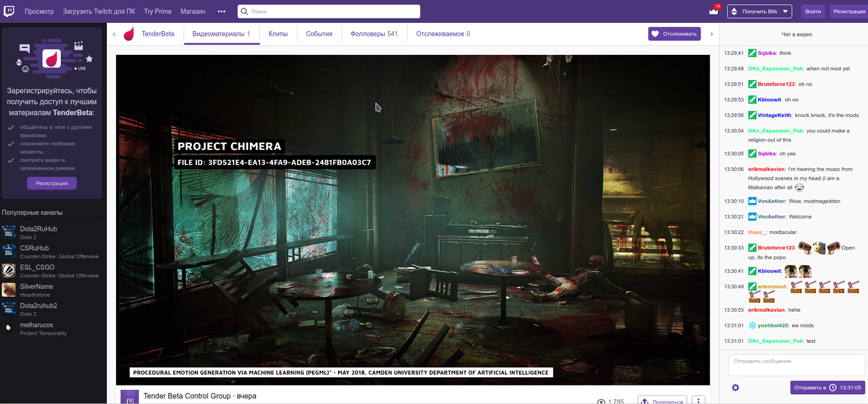Open the Фолловеры 541 tab
The height and width of the screenshot is (404, 868).
click(374, 34)
